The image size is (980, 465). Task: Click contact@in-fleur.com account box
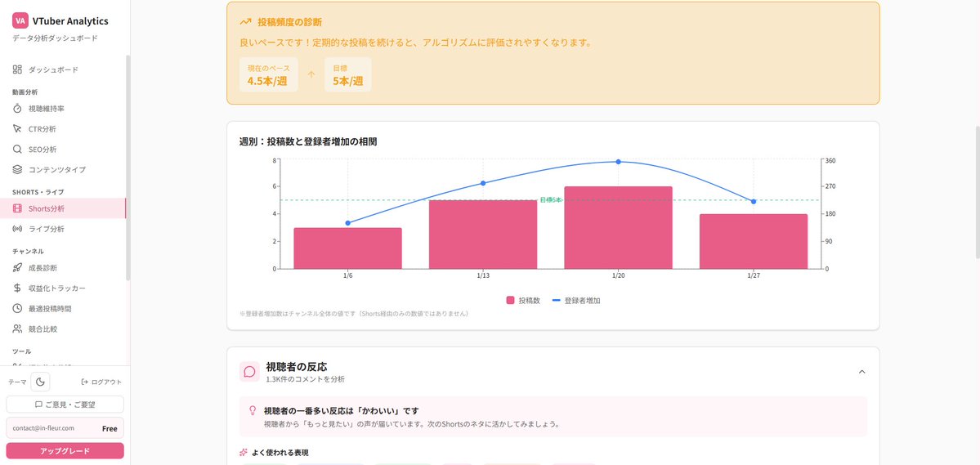point(65,428)
